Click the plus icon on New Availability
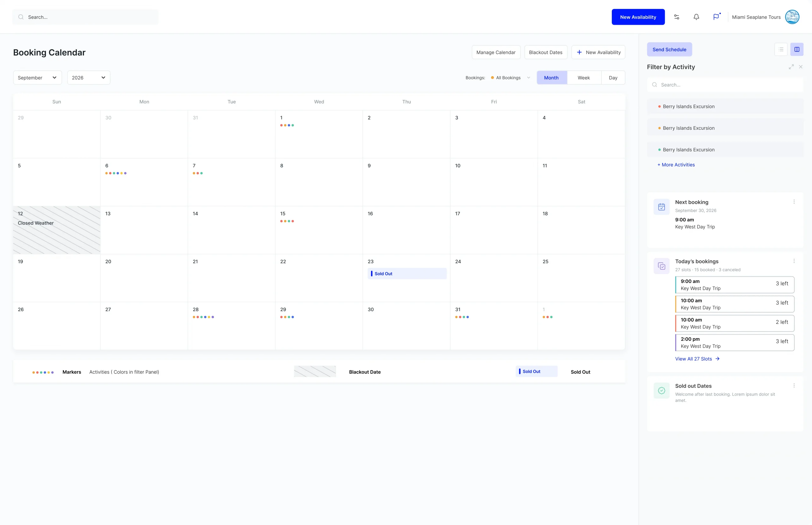This screenshot has width=812, height=525. coord(579,52)
